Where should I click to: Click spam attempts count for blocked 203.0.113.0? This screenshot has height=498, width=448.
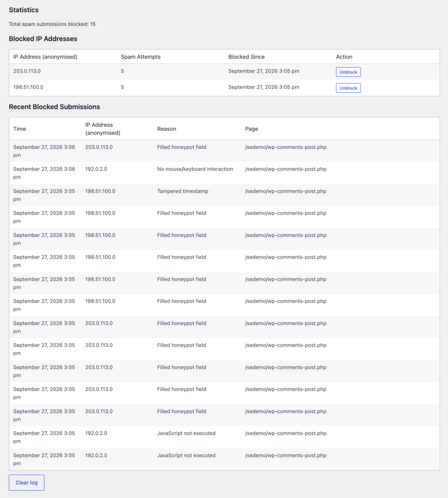coord(122,71)
